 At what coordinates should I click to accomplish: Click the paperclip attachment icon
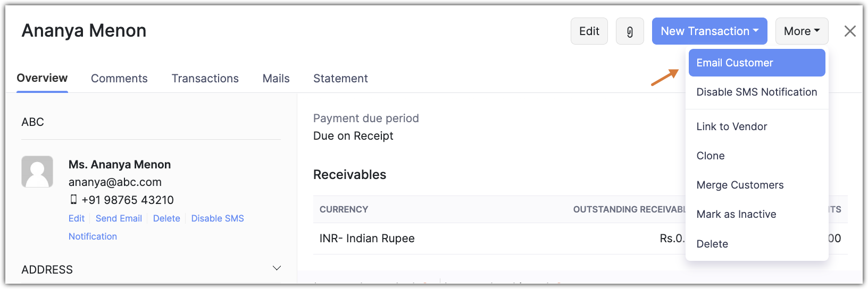pyautogui.click(x=630, y=31)
